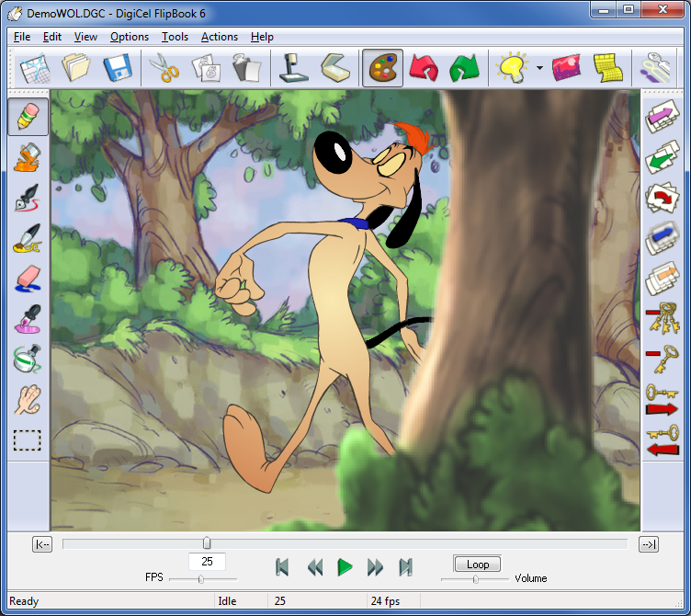This screenshot has width=691, height=616.
Task: Open the Help menu
Action: tap(262, 37)
